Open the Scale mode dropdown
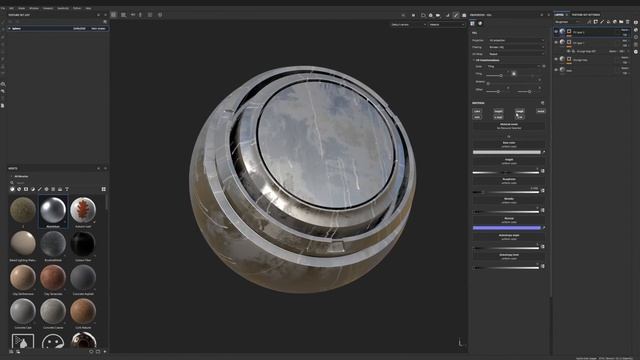The width and height of the screenshot is (640, 360). point(513,66)
